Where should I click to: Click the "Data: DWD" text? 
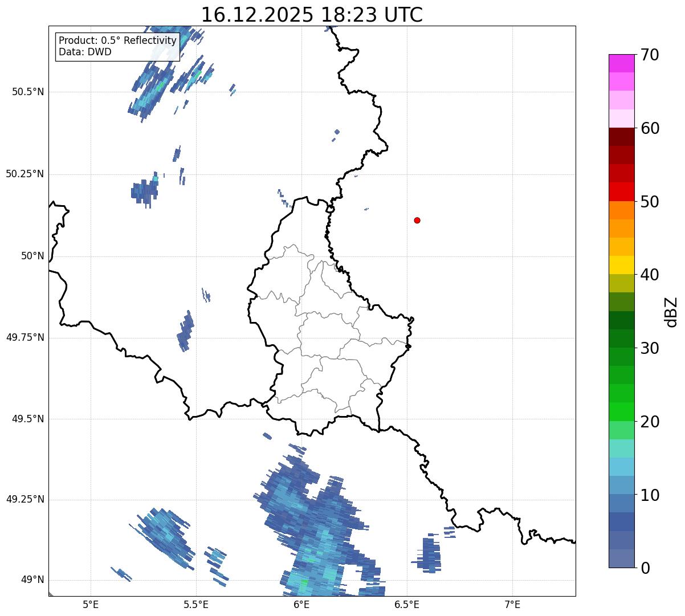[85, 52]
